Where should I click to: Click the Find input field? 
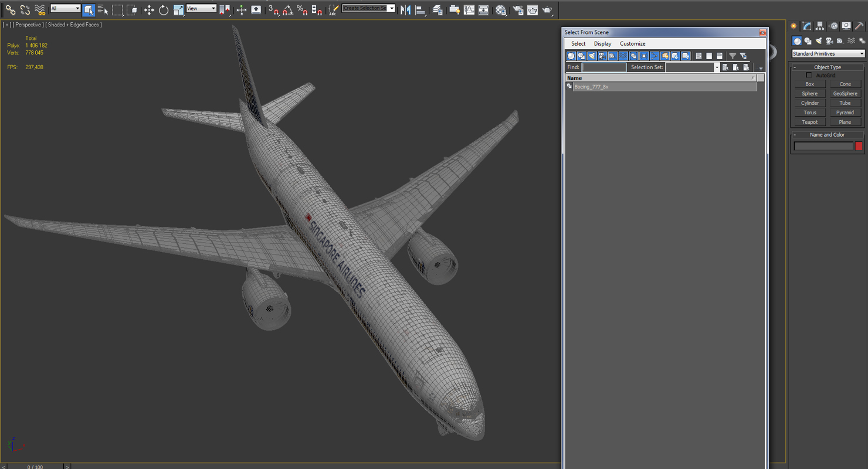coord(604,67)
